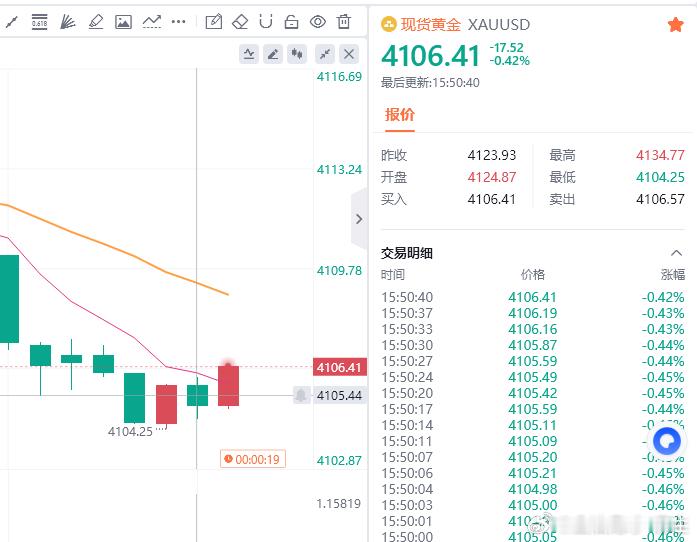Toggle the drawing lock icon
The image size is (697, 542).
tap(291, 21)
